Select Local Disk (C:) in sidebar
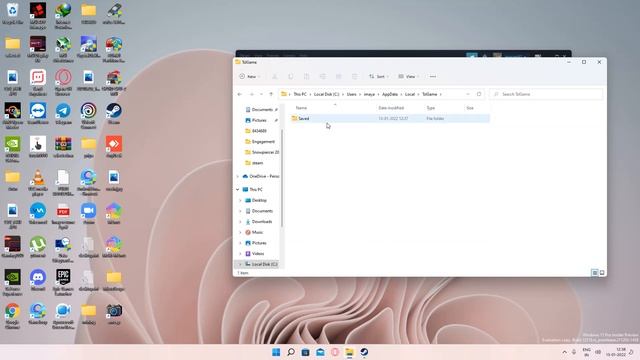Screen dimensions: 640x360 tap(261, 264)
